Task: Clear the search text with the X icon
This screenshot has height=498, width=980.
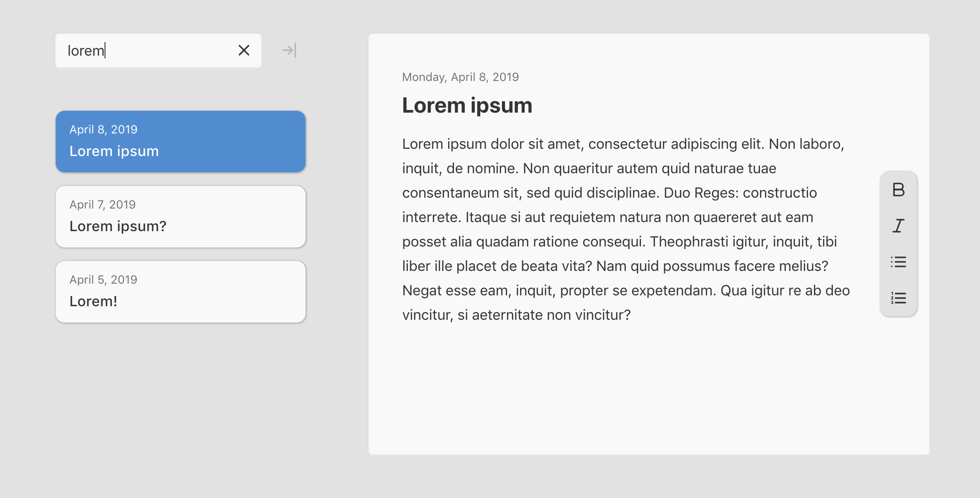Action: pyautogui.click(x=244, y=50)
